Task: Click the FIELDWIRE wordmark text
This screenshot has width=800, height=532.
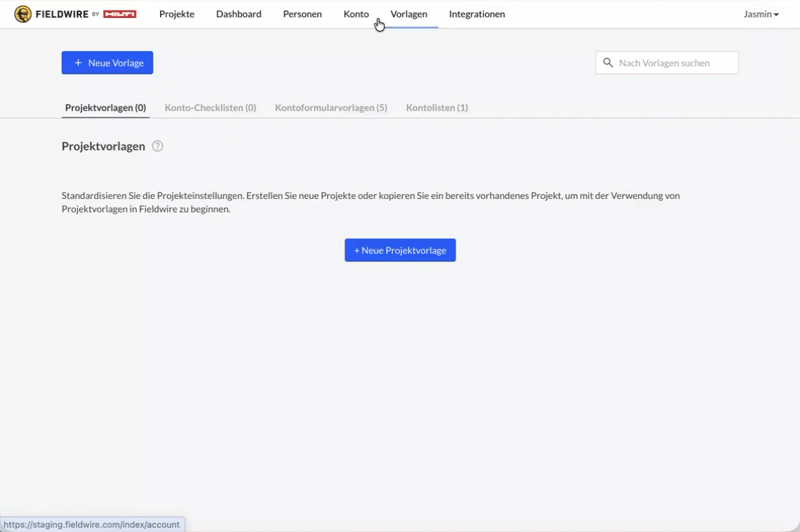Action: [62, 14]
